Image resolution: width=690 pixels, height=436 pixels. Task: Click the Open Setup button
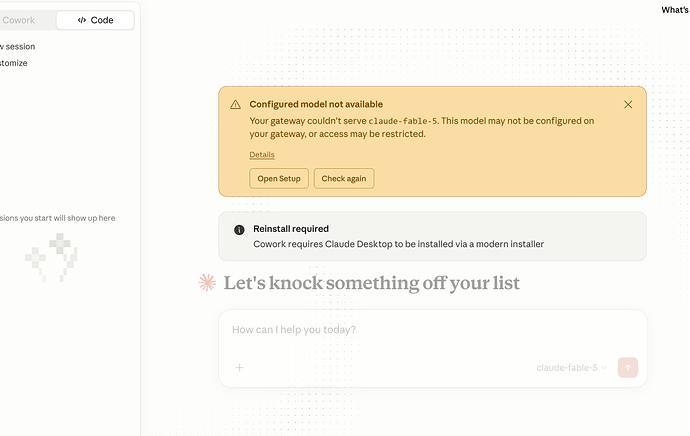(279, 179)
